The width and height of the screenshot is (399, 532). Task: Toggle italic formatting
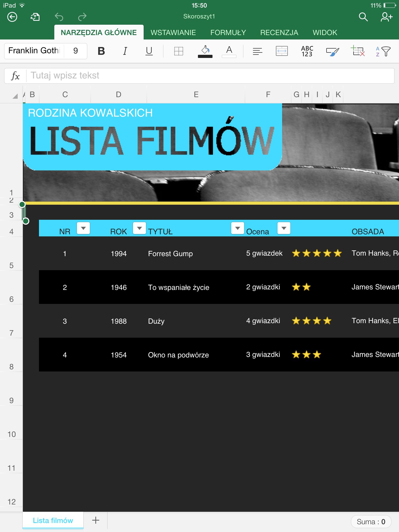pyautogui.click(x=125, y=51)
